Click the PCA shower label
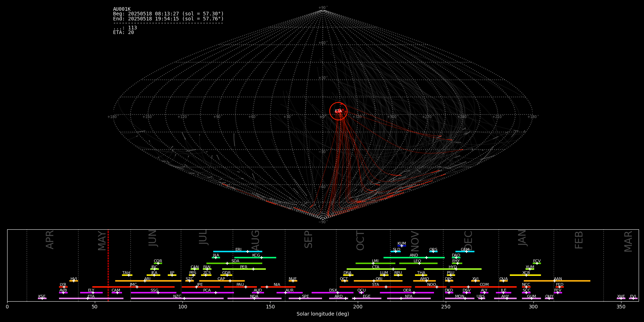 [207, 290]
